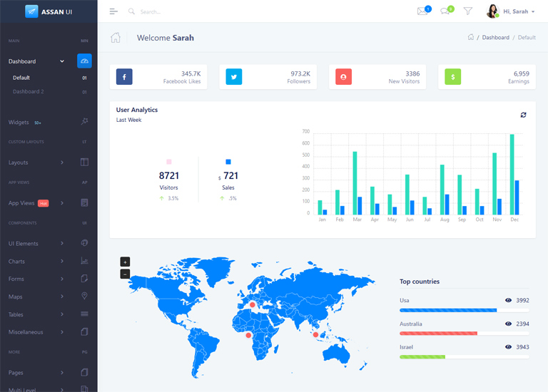Toggle the eye icon for Australia

[x=508, y=324]
